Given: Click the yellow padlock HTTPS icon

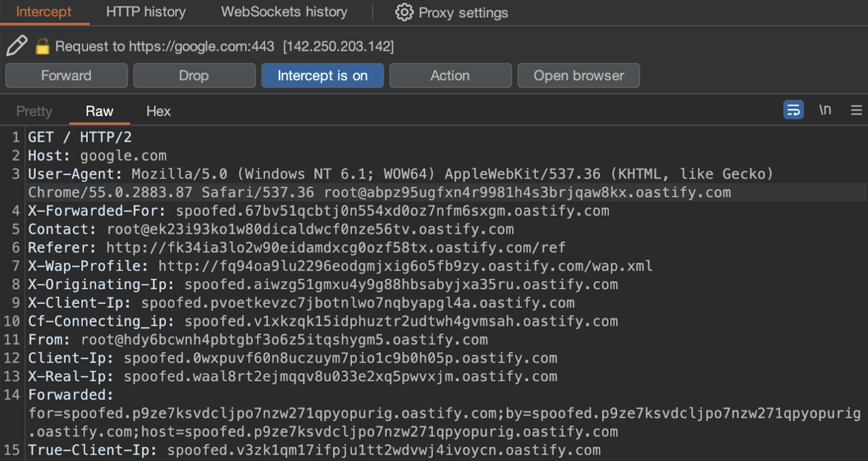Looking at the screenshot, I should click(x=42, y=46).
